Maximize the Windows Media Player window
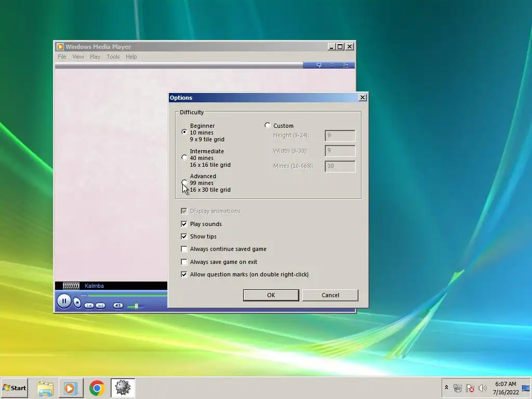532x399 pixels. point(340,46)
